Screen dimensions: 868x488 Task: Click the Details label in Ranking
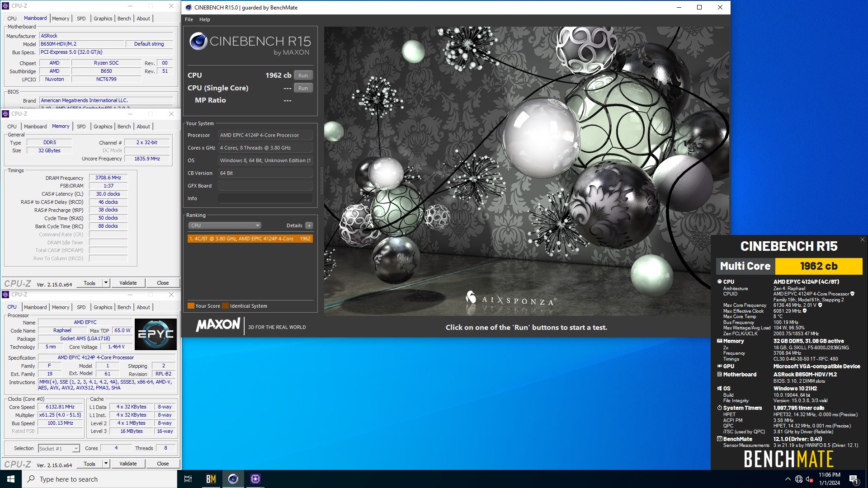(x=294, y=225)
